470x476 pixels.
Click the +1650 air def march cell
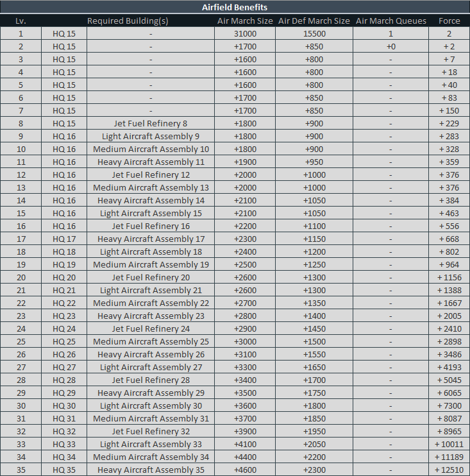click(x=314, y=367)
